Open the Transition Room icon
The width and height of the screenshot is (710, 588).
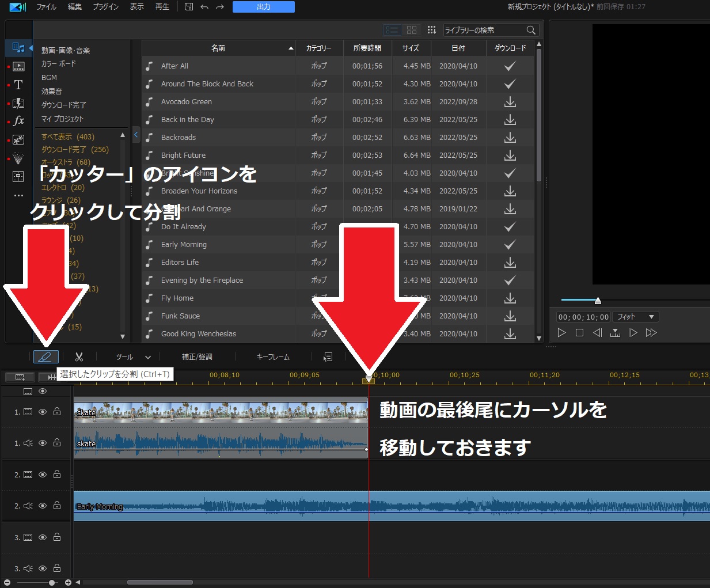click(x=18, y=103)
